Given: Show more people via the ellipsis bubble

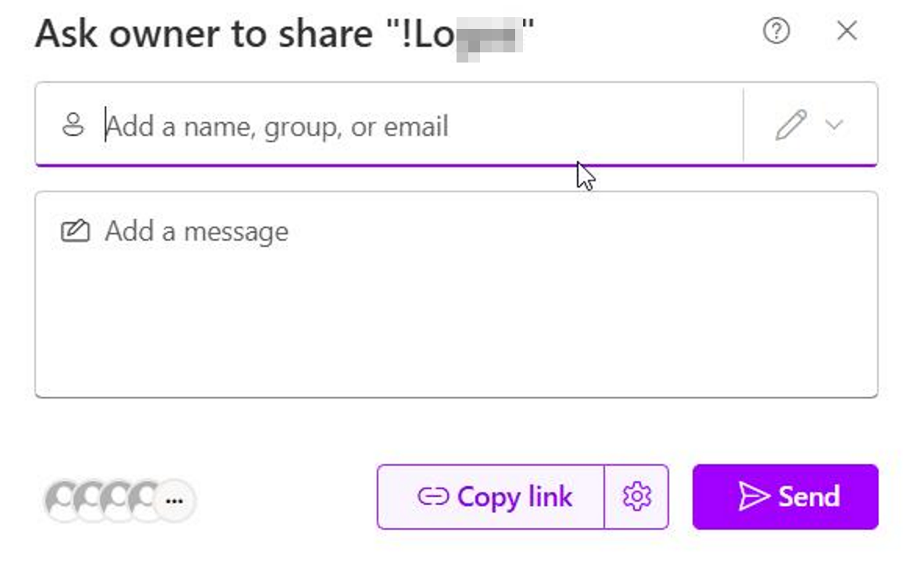Looking at the screenshot, I should tap(174, 500).
